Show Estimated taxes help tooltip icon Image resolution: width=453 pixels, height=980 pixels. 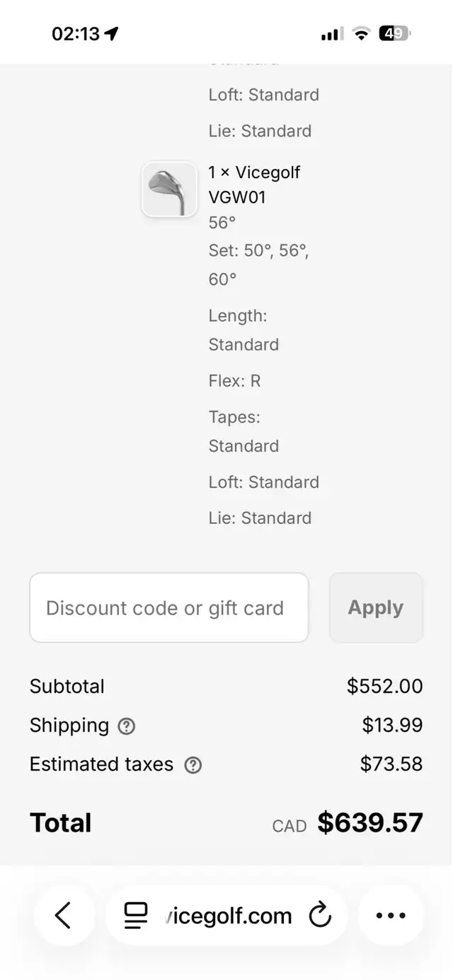(x=193, y=765)
